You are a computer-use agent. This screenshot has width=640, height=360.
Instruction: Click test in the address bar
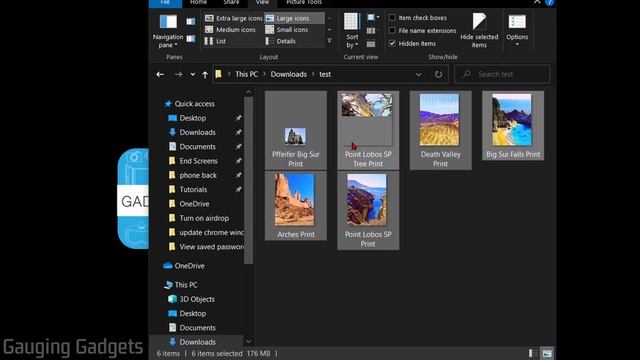coord(325,74)
